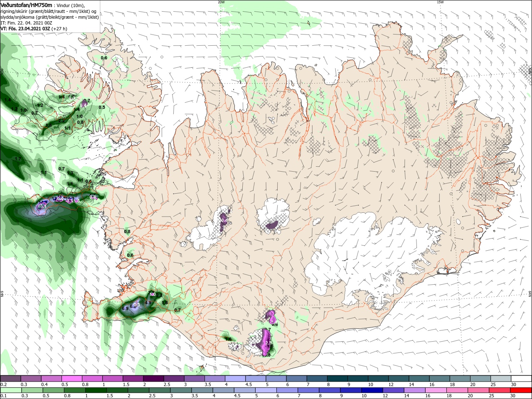
Task: Click the bright red 30 swatch in the rain legend row
Action: click(x=521, y=390)
